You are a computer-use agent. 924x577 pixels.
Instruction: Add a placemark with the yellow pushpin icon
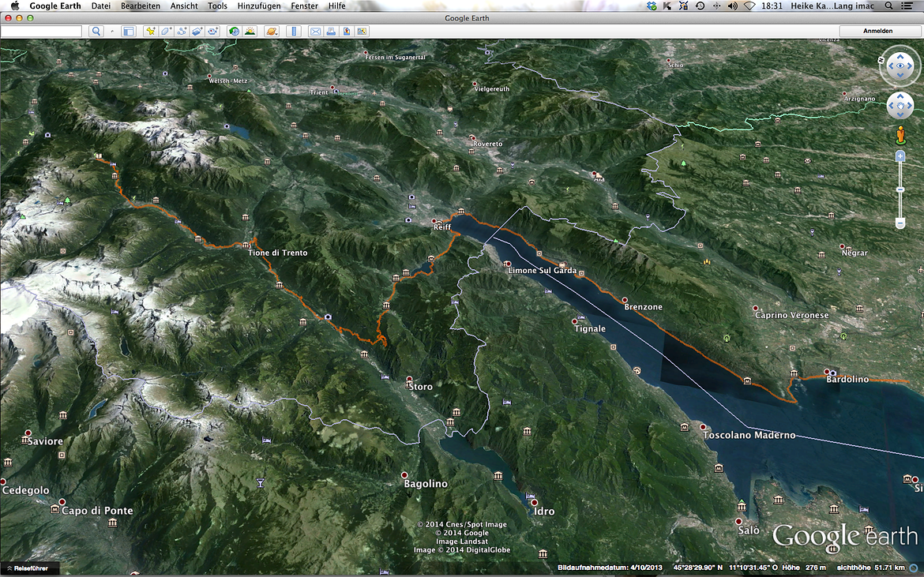[x=151, y=32]
